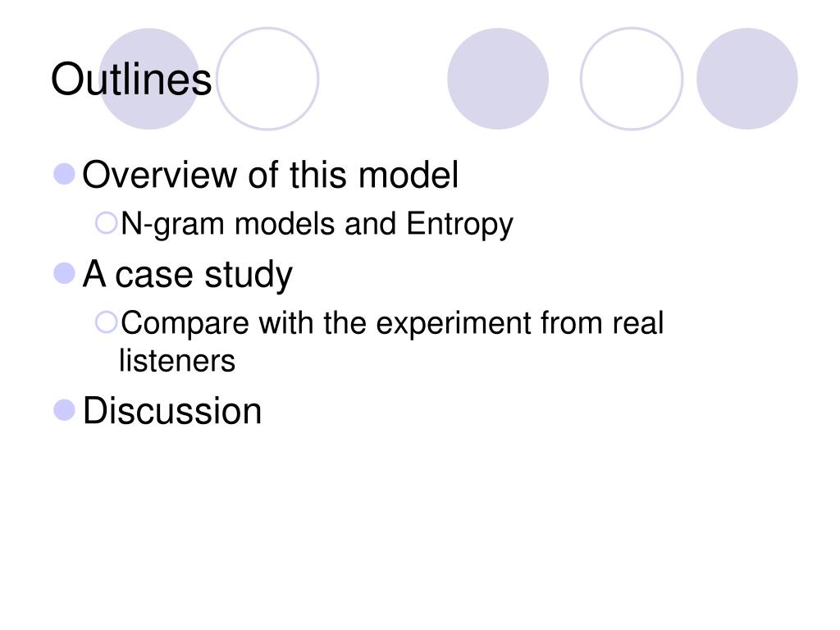Click the word listeners
This screenshot has width=840, height=630.
tap(177, 361)
